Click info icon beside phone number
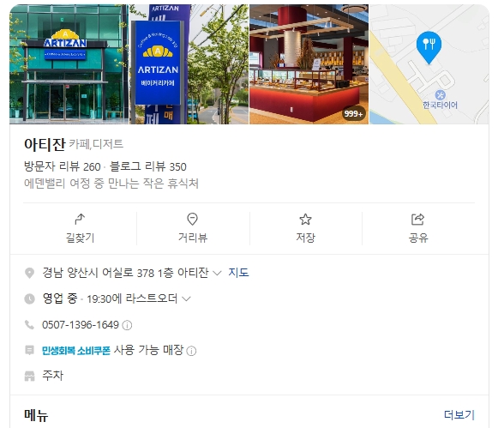 coord(127,325)
